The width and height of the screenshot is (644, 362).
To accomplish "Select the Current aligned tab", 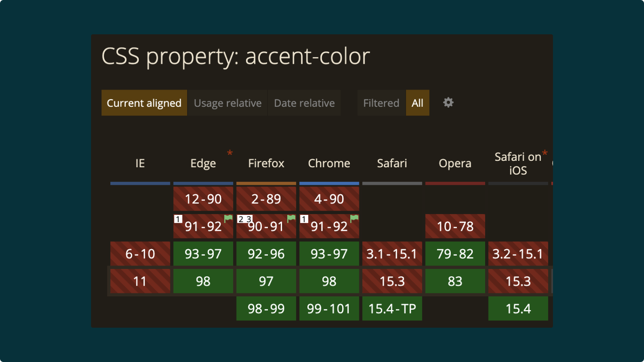I will coord(144,103).
